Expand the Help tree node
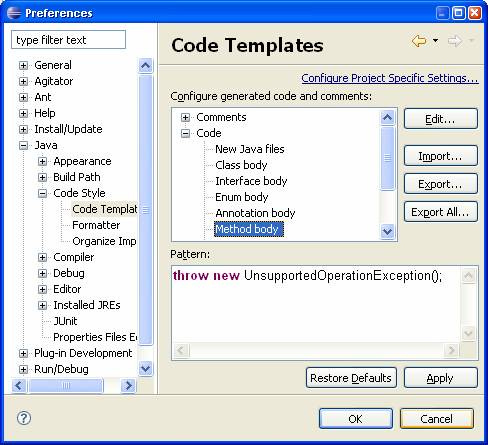The image size is (488, 445). 23,113
